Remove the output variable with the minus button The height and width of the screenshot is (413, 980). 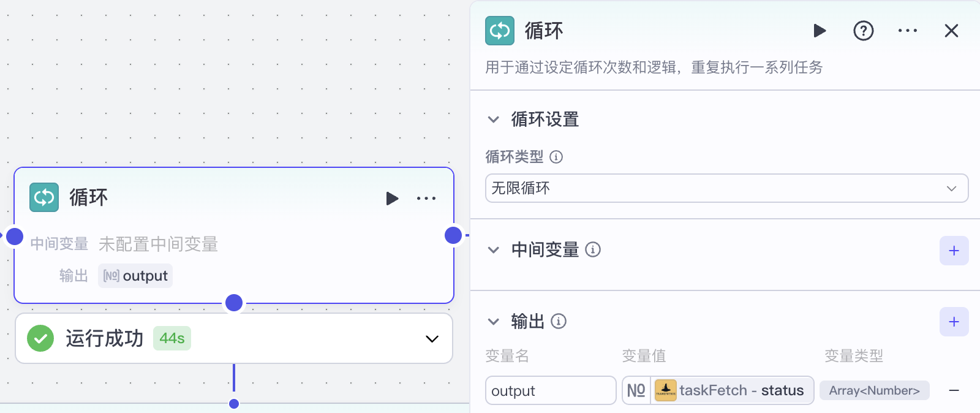pyautogui.click(x=953, y=390)
